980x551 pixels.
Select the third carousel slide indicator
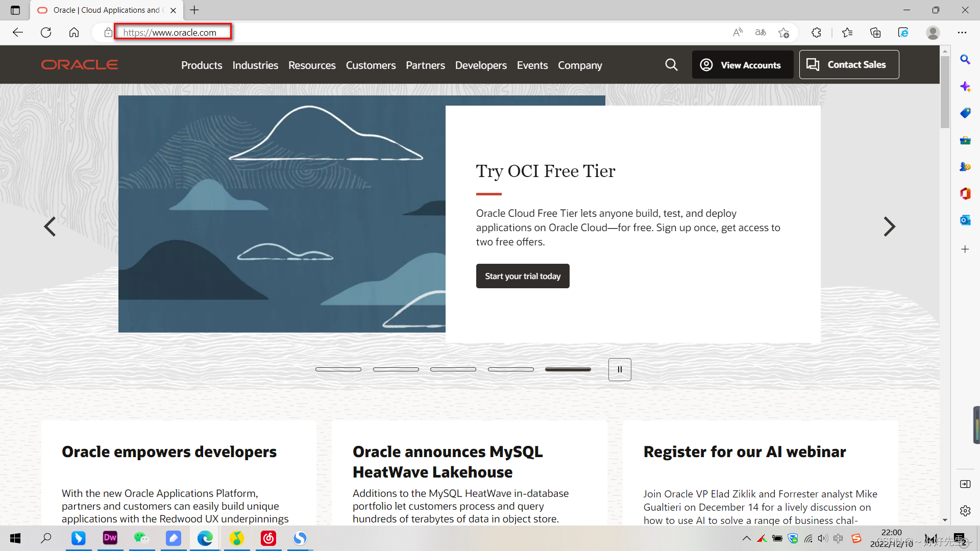click(453, 369)
